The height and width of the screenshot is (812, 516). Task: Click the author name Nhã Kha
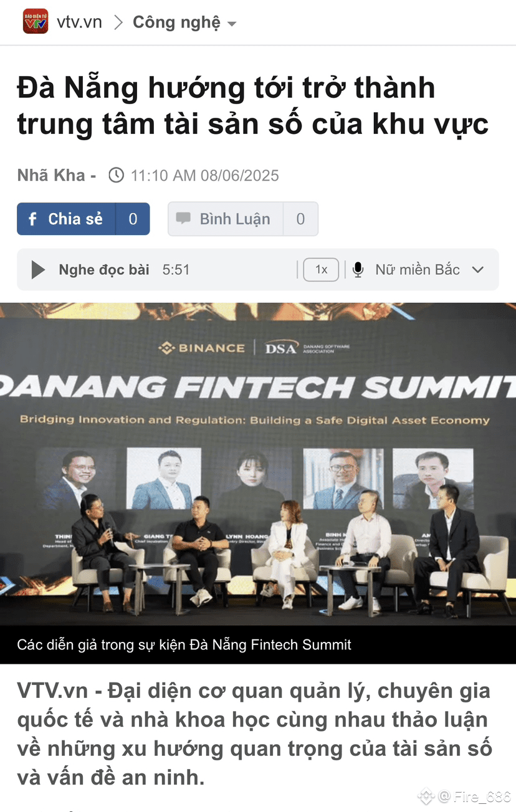[x=51, y=175]
